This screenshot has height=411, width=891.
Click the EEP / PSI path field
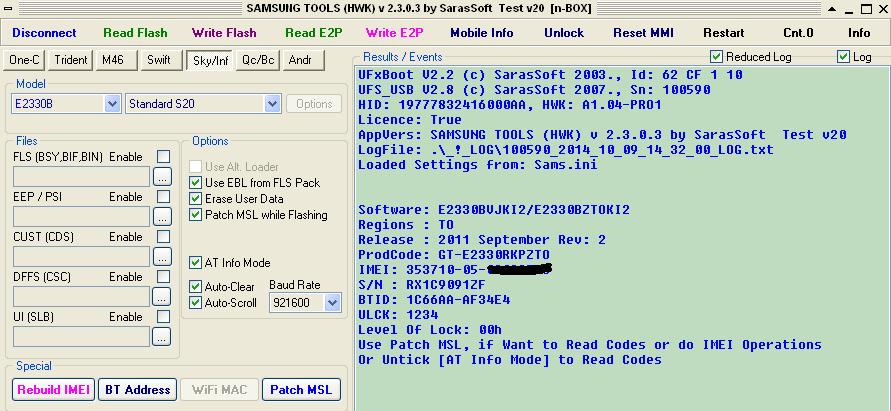coord(81,217)
